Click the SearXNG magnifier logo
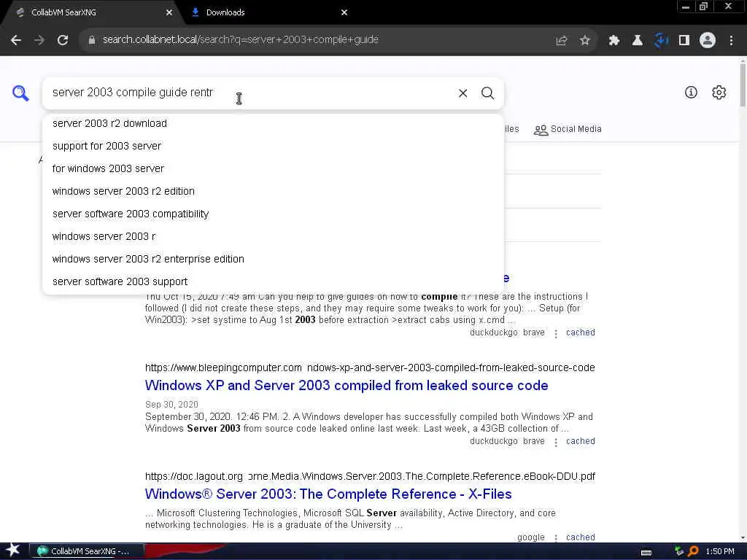 [x=20, y=93]
